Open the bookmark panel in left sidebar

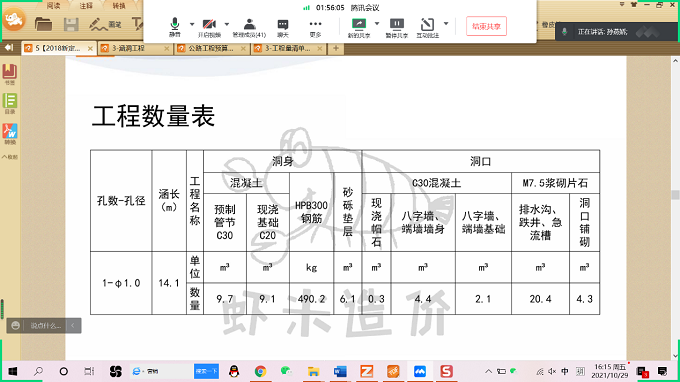click(x=10, y=74)
